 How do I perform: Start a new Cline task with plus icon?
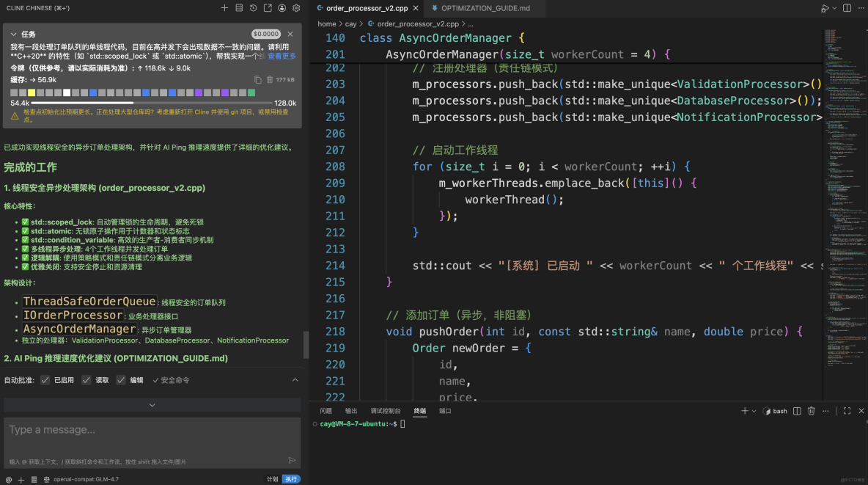pyautogui.click(x=225, y=8)
